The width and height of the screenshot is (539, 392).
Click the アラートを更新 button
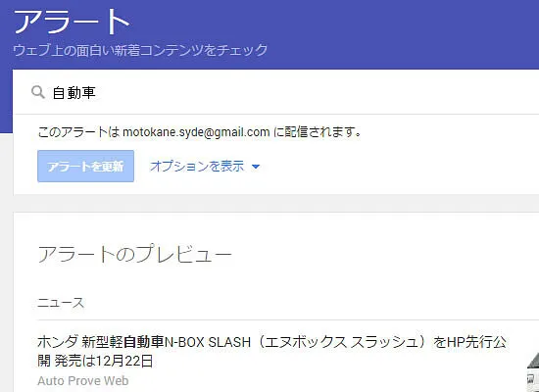[x=85, y=166]
